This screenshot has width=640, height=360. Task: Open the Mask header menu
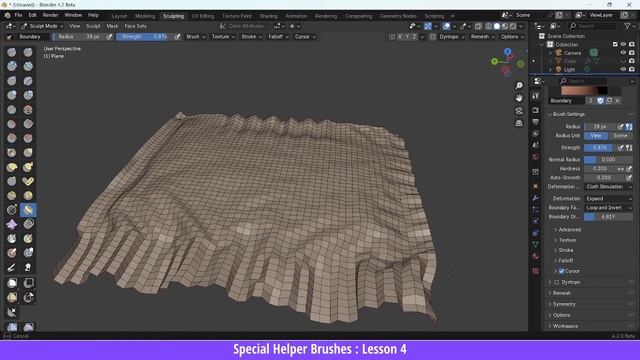(112, 26)
